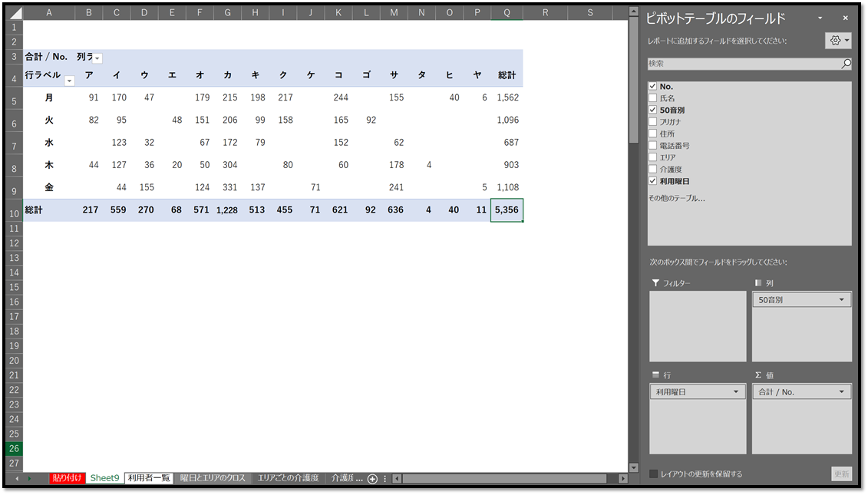Image resolution: width=868 pixels, height=495 pixels.
Task: Select the 合計 / No. header cell
Action: click(x=48, y=57)
